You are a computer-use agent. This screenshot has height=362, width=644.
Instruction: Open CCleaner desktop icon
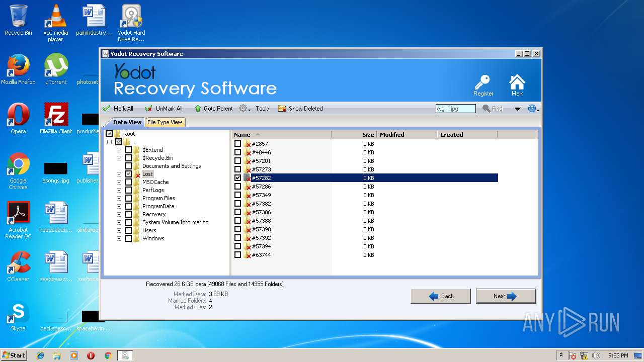[18, 266]
